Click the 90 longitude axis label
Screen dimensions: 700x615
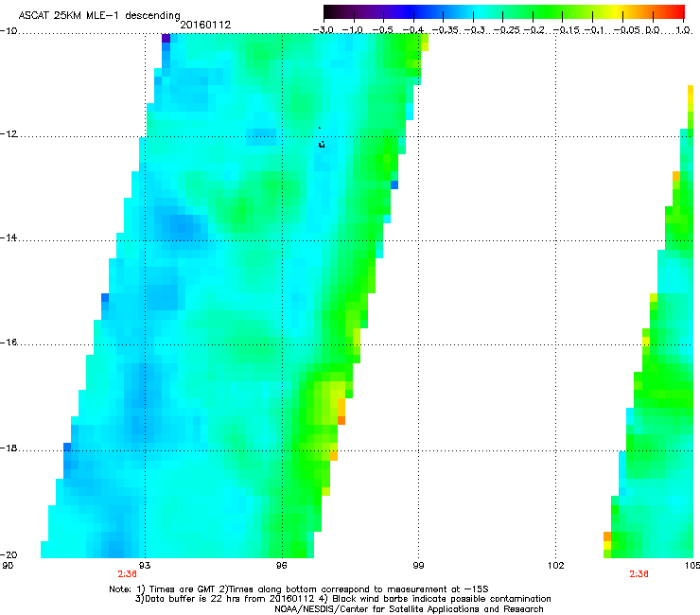point(8,566)
